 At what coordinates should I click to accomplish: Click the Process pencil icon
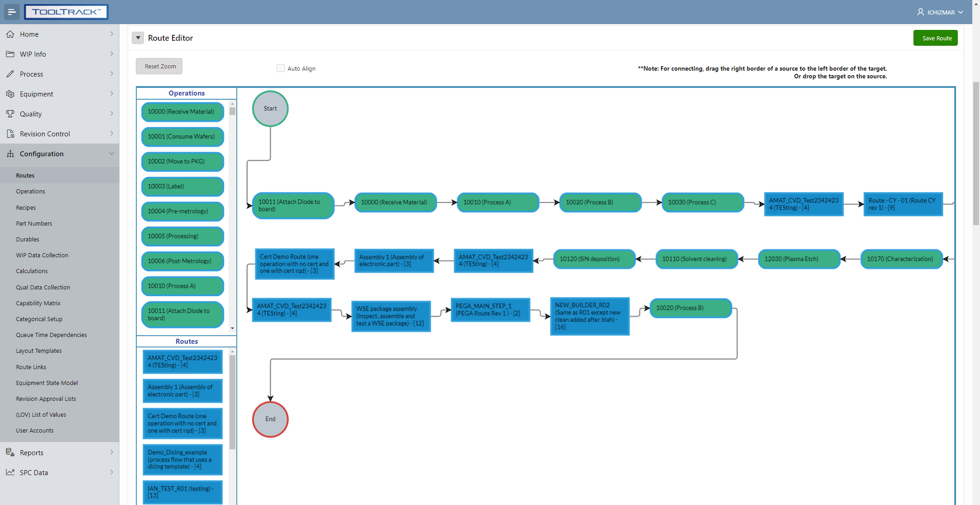tap(10, 74)
